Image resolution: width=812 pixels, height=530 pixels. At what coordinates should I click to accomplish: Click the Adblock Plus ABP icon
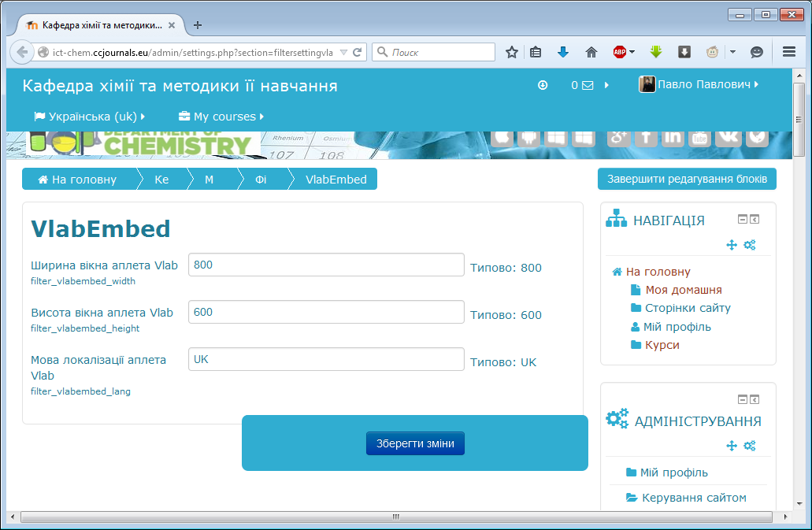(x=619, y=52)
